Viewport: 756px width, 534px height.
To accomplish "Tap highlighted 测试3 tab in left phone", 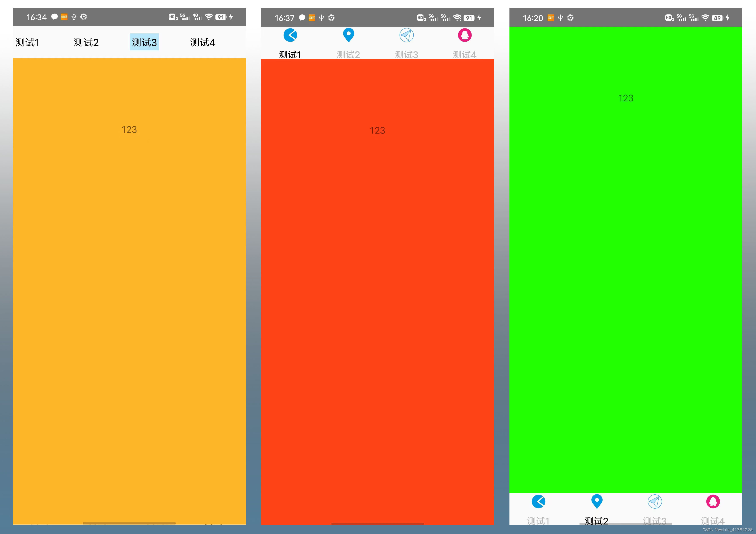I will 144,42.
